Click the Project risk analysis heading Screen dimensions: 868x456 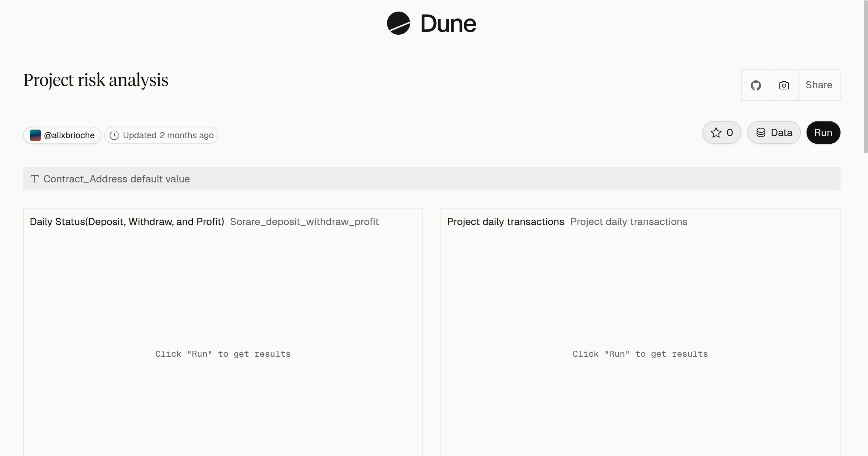tap(96, 80)
